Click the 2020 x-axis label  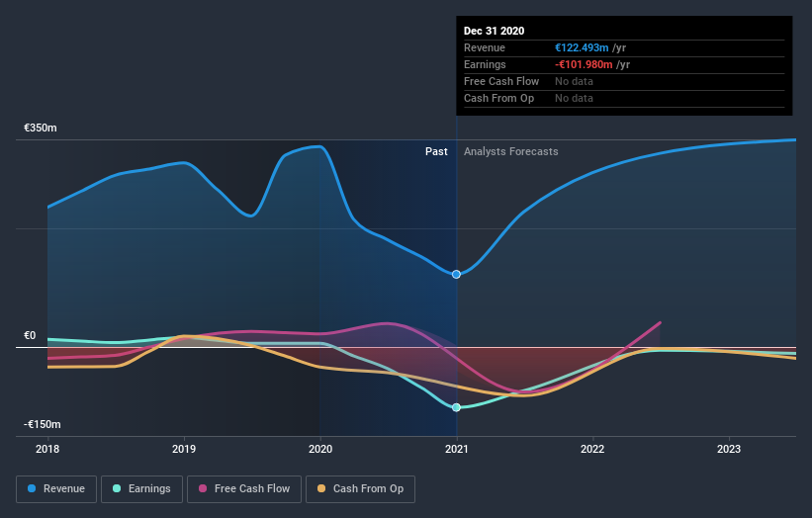[320, 449]
